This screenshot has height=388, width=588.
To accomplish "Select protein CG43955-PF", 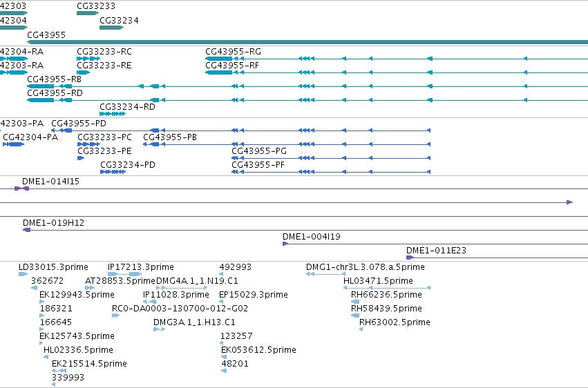I will 331,172.
